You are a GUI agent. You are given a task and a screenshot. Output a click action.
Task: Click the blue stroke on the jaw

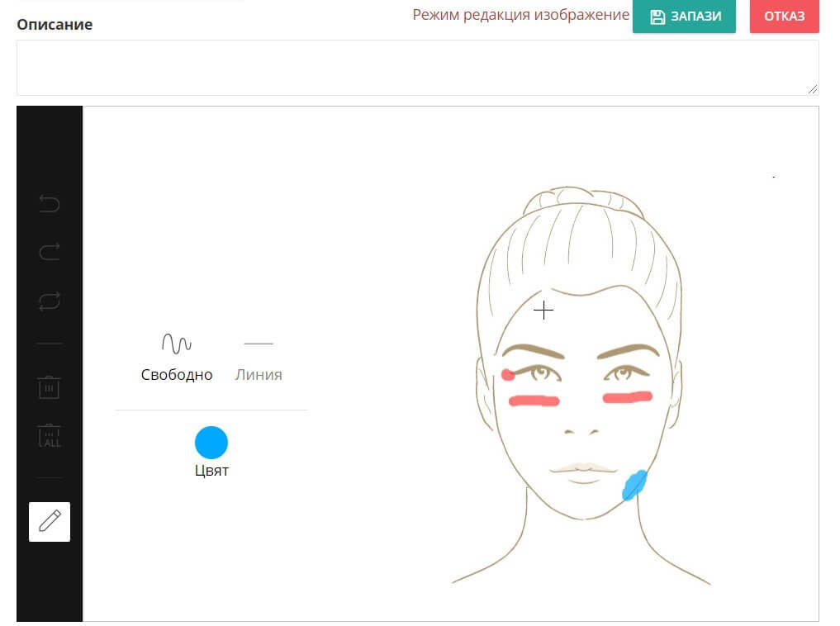[635, 485]
